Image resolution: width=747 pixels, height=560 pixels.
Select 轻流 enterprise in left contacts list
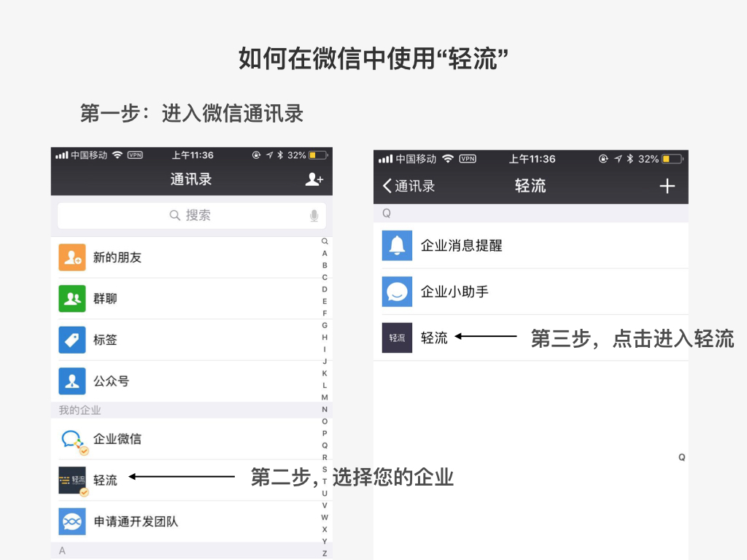[105, 480]
